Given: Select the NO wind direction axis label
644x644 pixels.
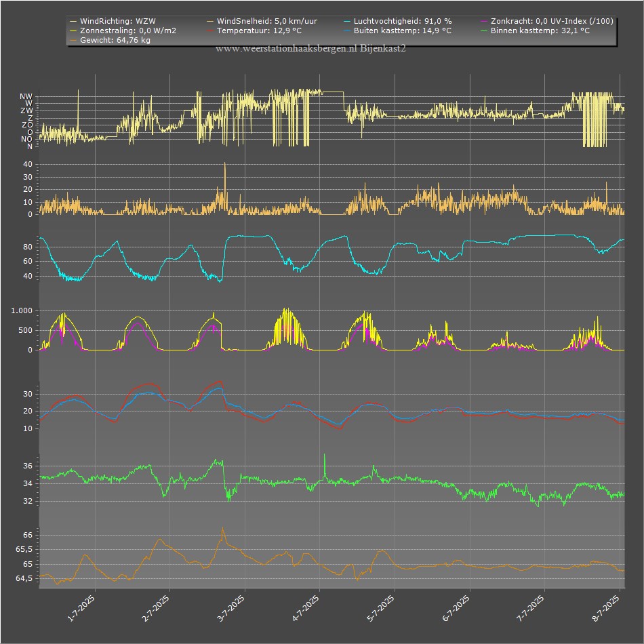Looking at the screenshot, I should tap(26, 139).
